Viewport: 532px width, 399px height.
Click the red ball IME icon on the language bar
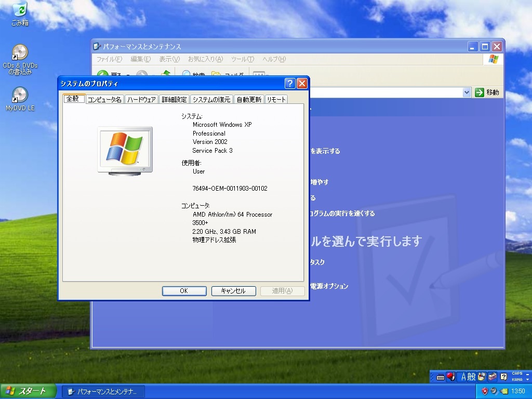(450, 377)
